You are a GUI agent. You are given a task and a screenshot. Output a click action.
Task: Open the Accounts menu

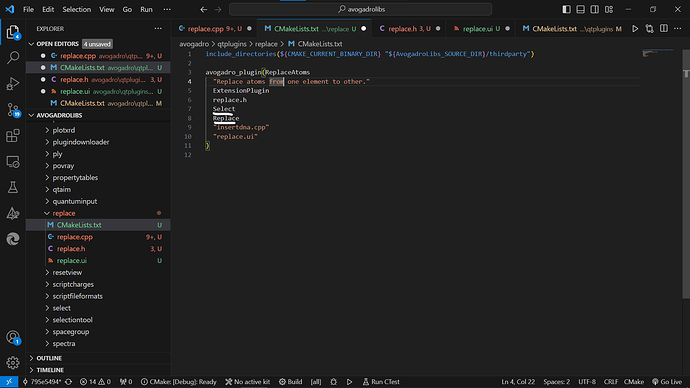coord(13,337)
